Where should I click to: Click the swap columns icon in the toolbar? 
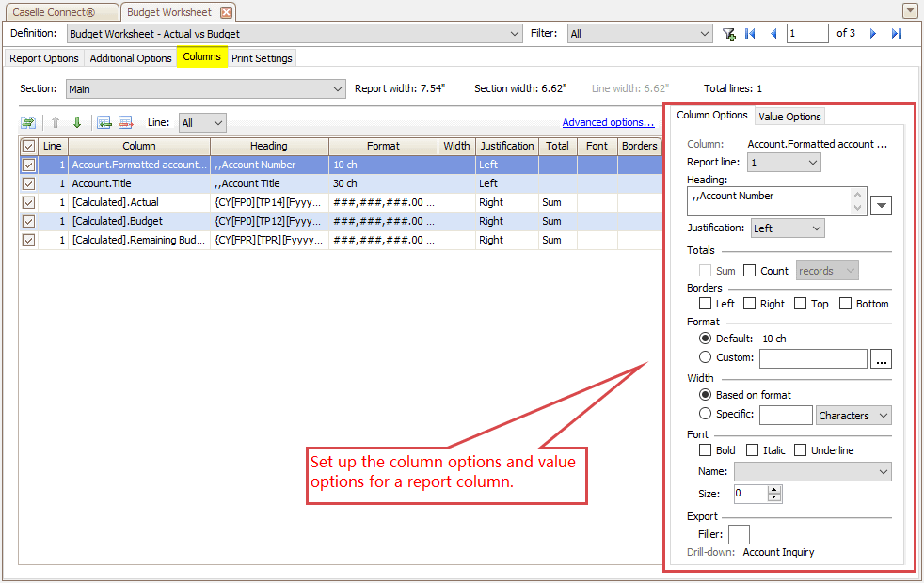(27, 122)
